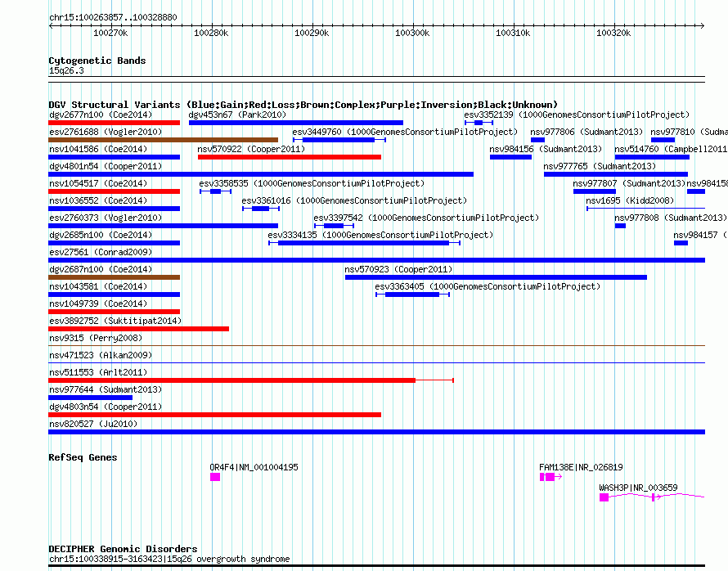Click the OR4F4|NM_001004195 gene label
728x571 pixels.
tap(254, 467)
